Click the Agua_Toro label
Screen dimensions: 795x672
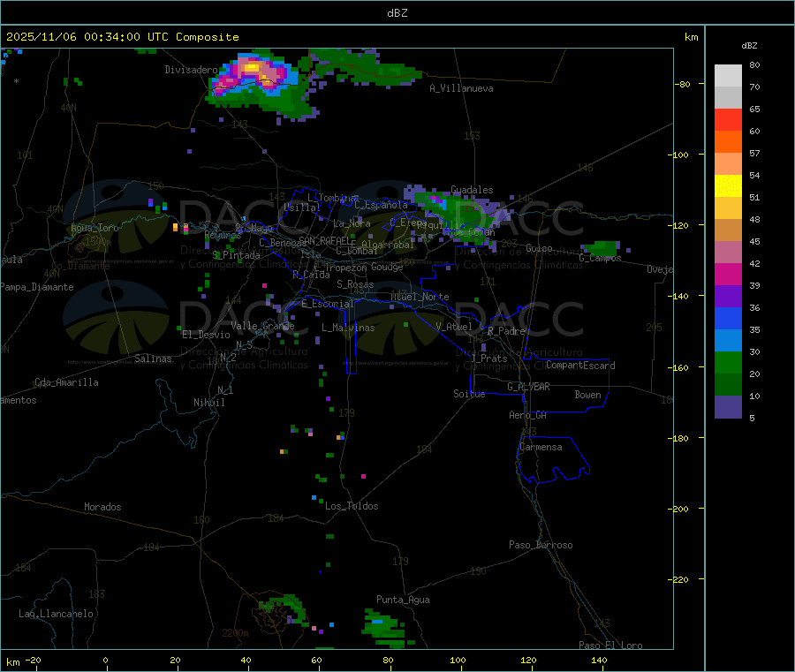pos(95,228)
